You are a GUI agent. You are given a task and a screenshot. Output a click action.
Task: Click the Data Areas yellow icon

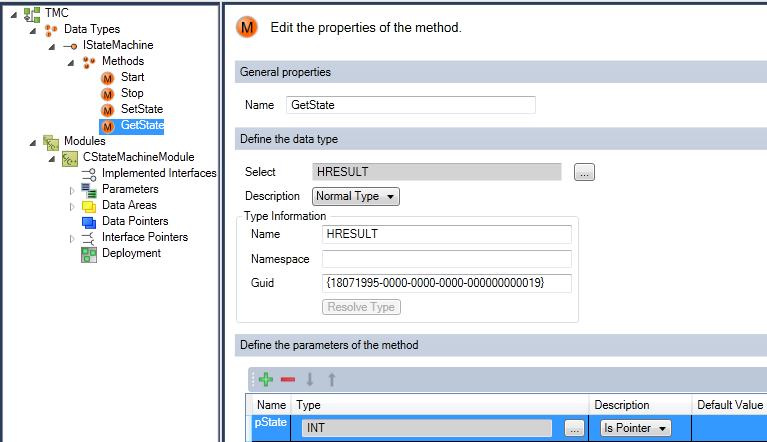[89, 206]
